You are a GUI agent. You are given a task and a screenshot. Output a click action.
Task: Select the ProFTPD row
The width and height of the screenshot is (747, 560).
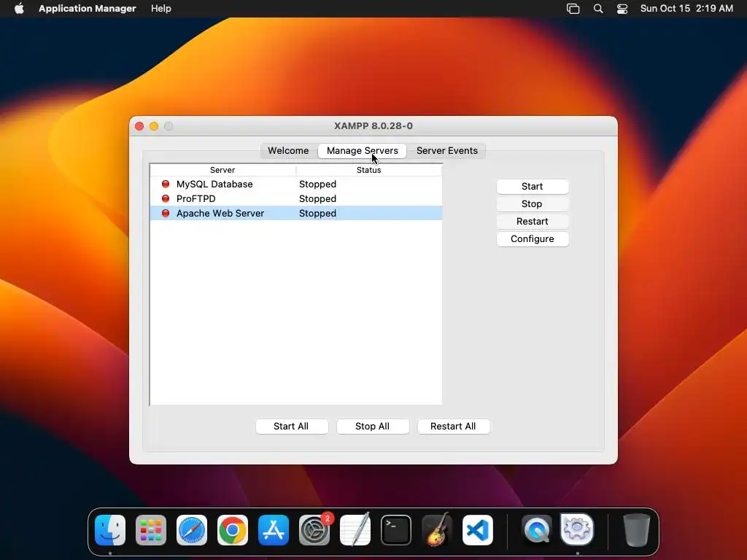296,198
